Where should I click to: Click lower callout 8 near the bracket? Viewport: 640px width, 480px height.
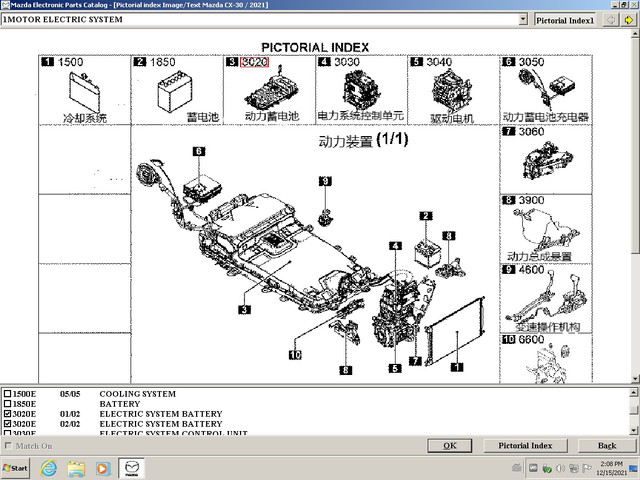[345, 370]
